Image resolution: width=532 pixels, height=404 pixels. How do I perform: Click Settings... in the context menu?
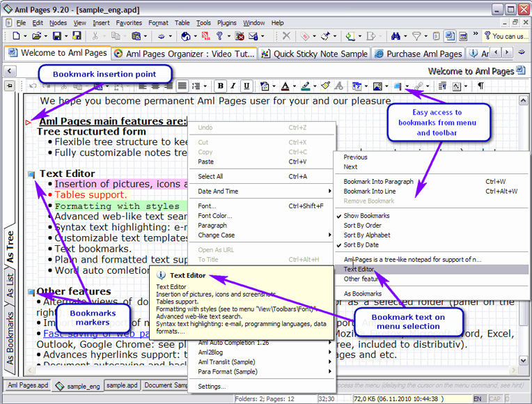click(x=212, y=386)
